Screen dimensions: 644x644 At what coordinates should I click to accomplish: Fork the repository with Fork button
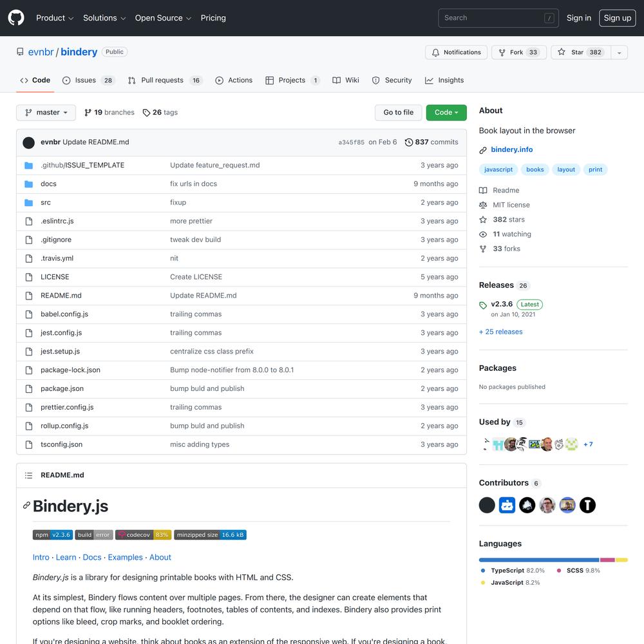519,52
